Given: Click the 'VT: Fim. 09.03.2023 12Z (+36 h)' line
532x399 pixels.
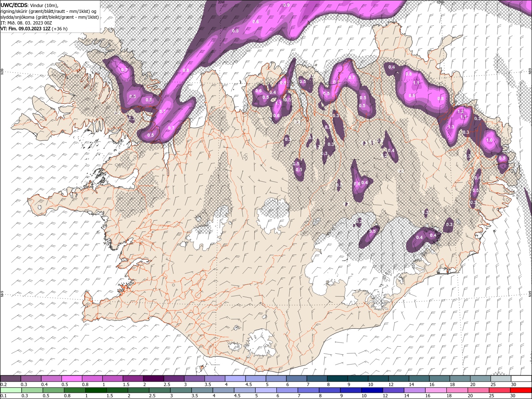Looking at the screenshot, I should click(34, 29).
